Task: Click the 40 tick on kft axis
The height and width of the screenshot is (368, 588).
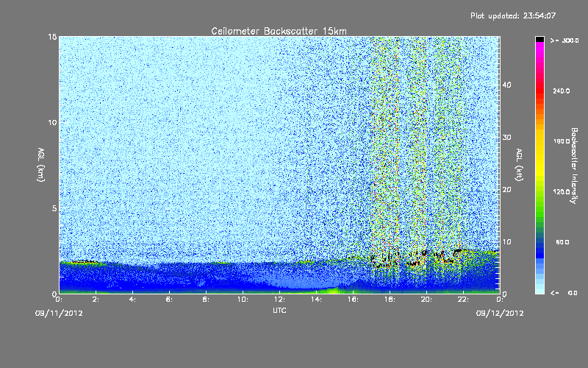Action: point(506,85)
